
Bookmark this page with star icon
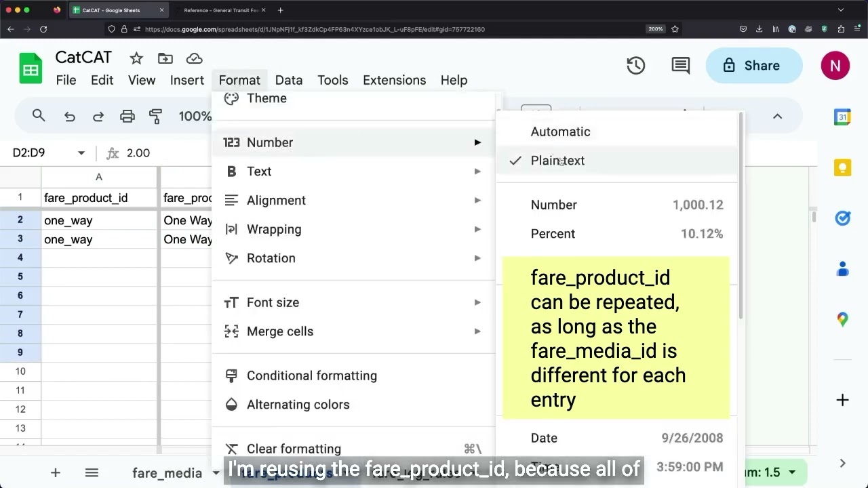tap(675, 29)
